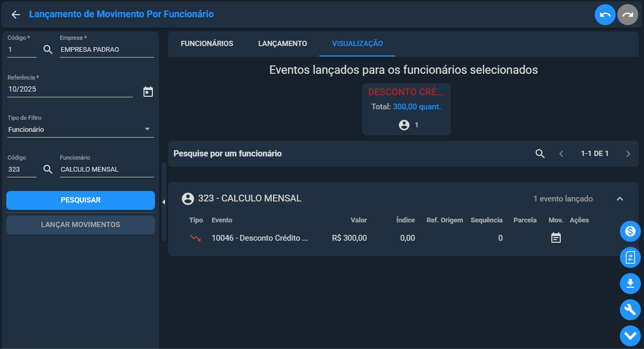Screen dimensions: 644x349
Task: Switch to the LANÇAMENTO tab
Action: tap(283, 43)
